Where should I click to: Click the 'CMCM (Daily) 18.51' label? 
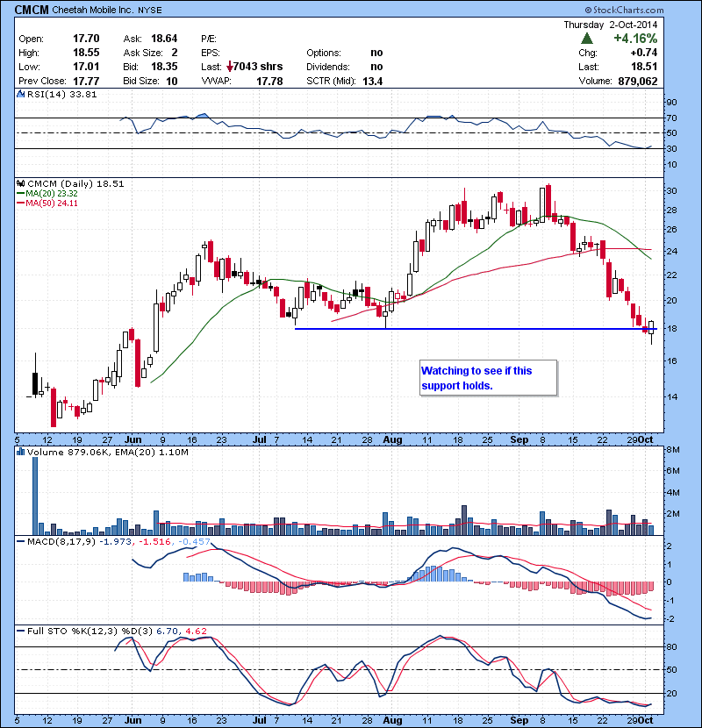tap(75, 184)
